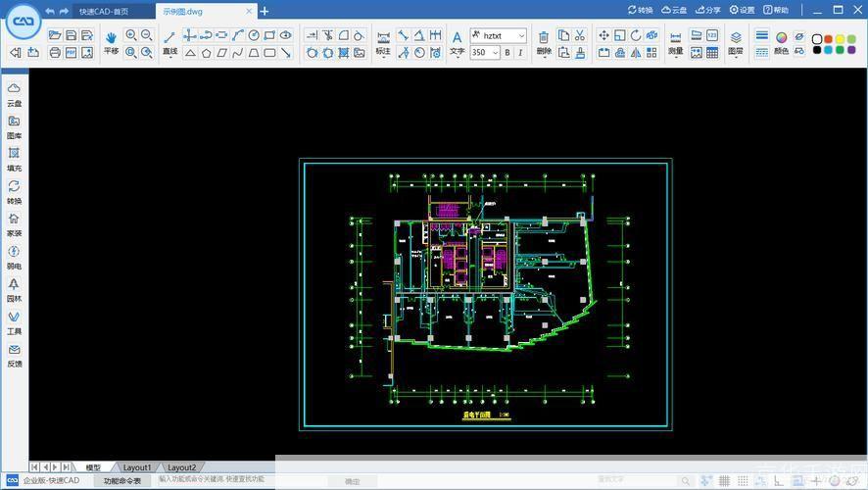
Task: Open 设置 (Settings) in title bar
Action: (x=742, y=10)
